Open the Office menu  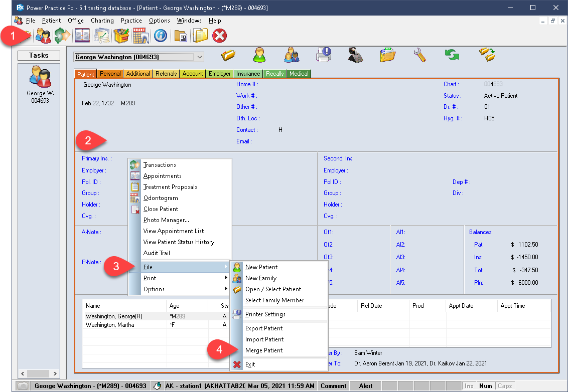click(76, 21)
